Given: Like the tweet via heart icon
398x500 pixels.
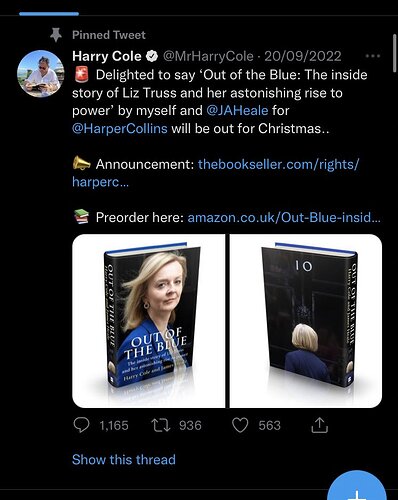Looking at the screenshot, I should [240, 425].
